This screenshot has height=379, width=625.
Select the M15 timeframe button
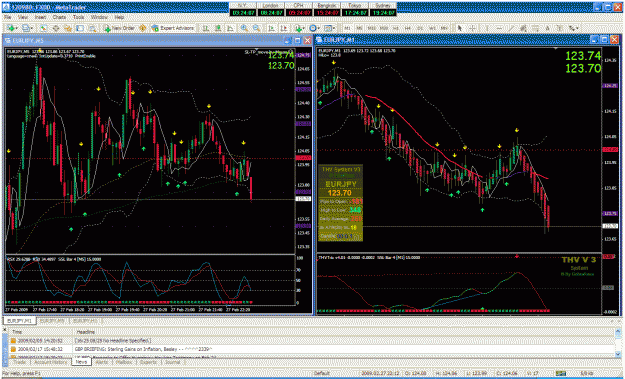371,28
